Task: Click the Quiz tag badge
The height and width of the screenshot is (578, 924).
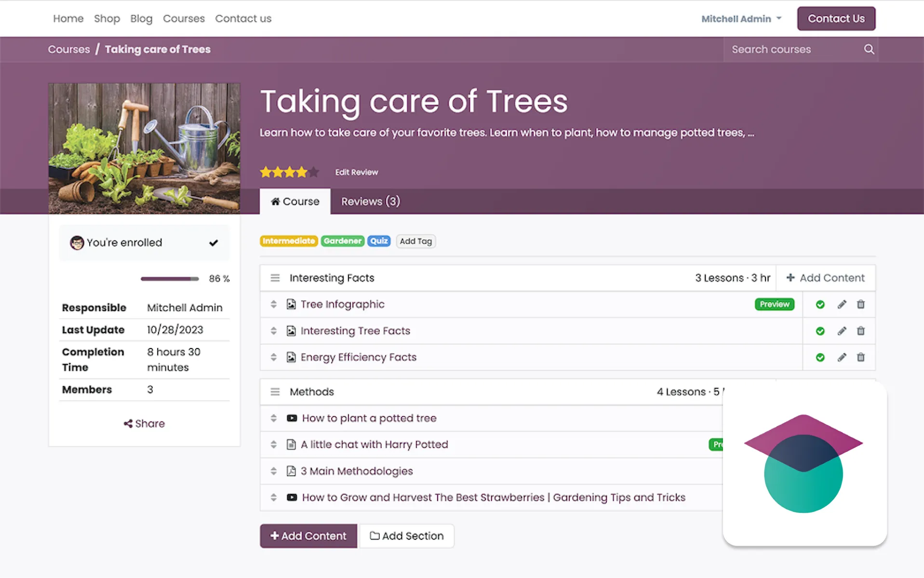Action: point(379,241)
